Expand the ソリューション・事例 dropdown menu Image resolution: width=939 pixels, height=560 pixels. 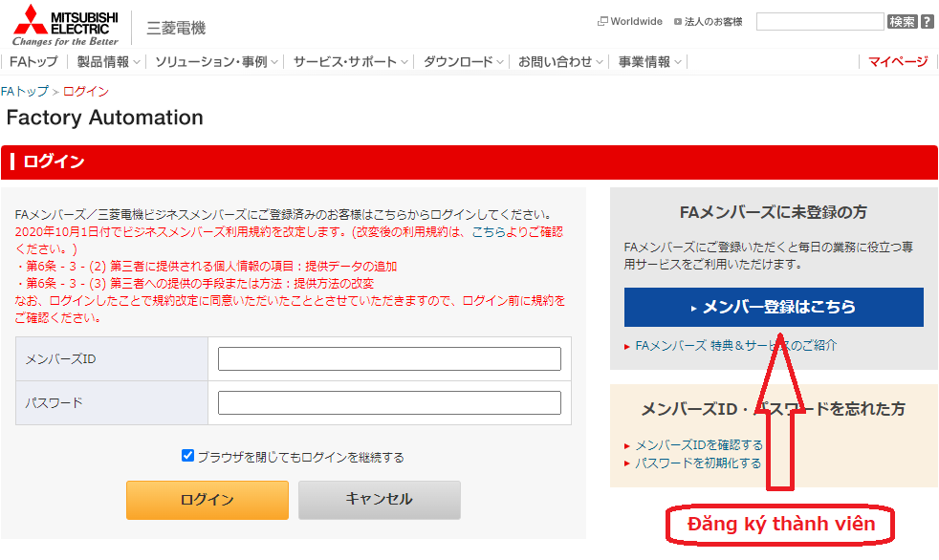pyautogui.click(x=216, y=62)
